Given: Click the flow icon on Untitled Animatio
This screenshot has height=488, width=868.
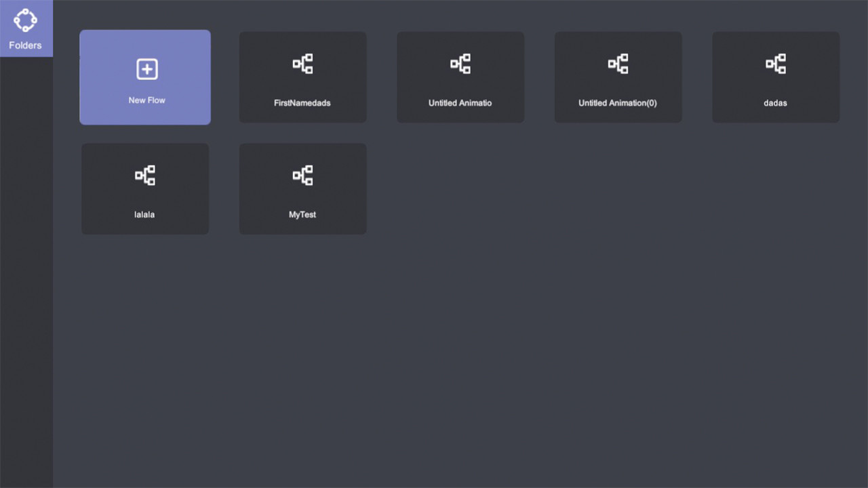Looking at the screenshot, I should tap(460, 64).
